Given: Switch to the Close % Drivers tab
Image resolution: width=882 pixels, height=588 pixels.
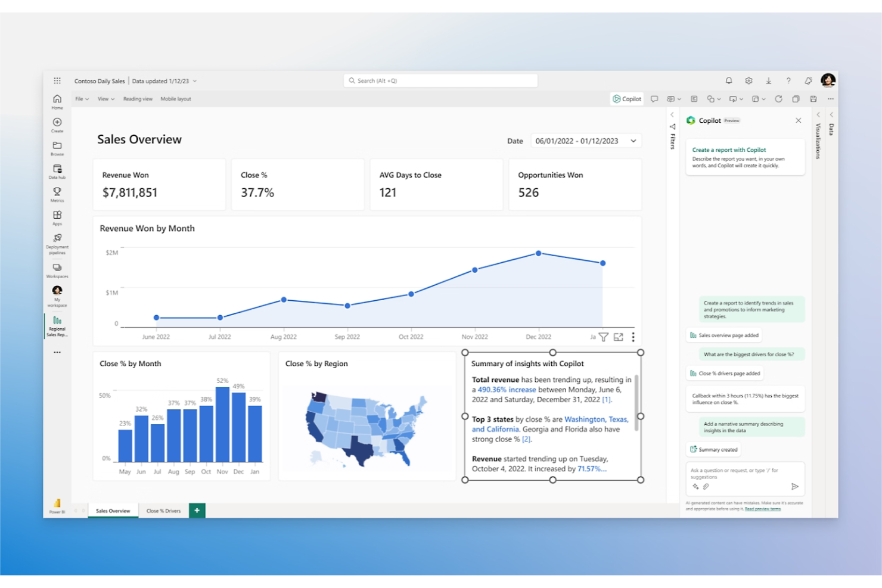Looking at the screenshot, I should tap(164, 511).
